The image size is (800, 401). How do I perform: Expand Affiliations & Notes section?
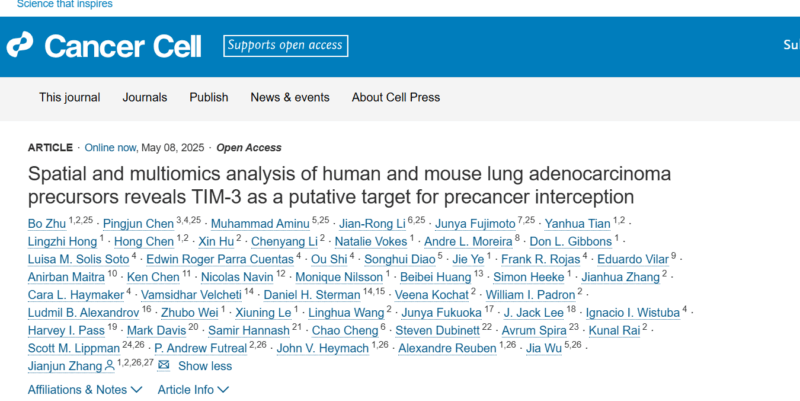(85, 390)
